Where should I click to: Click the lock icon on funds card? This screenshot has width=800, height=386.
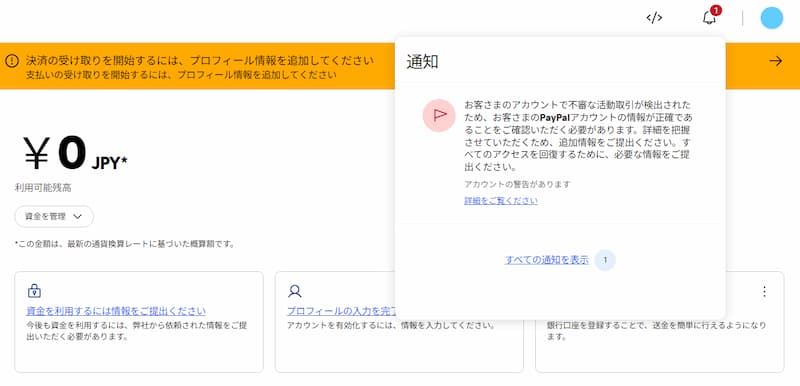[x=34, y=291]
